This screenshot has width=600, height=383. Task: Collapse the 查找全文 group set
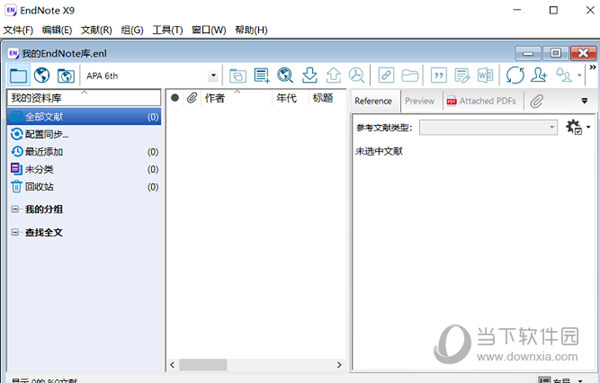tap(15, 232)
